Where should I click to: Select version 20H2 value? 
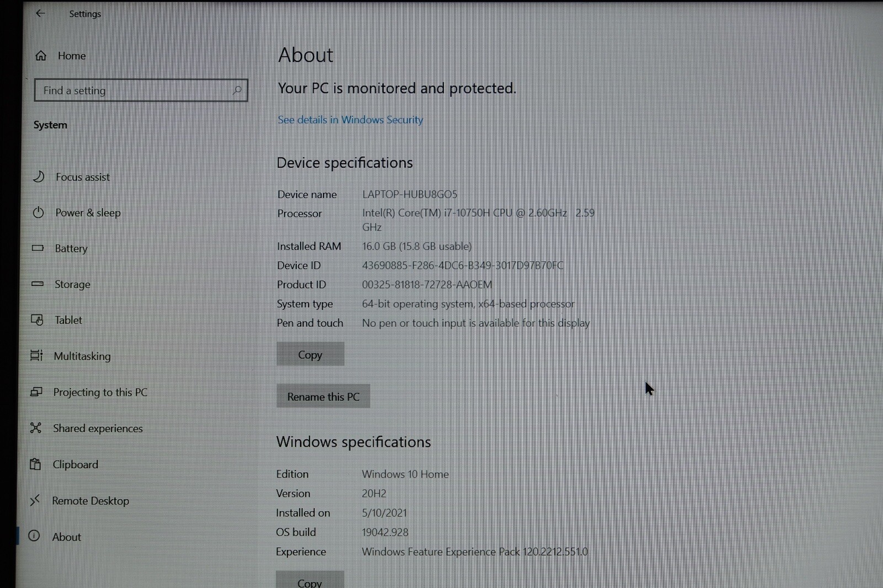click(374, 493)
